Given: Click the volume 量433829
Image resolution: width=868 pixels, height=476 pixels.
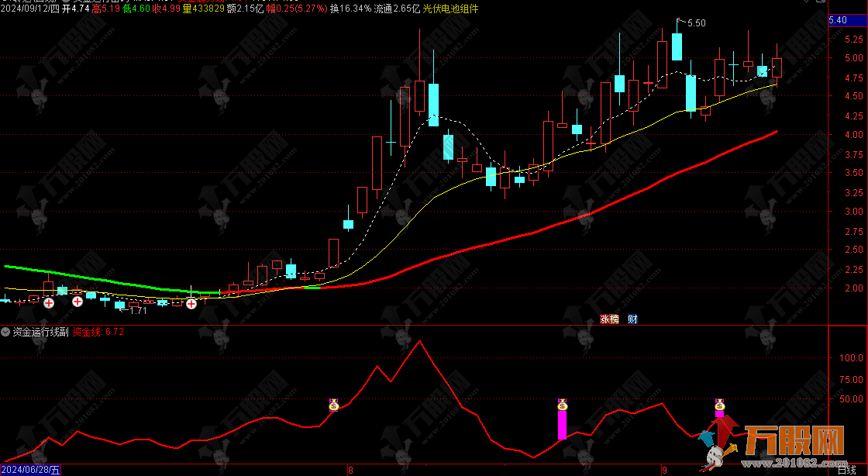Looking at the screenshot, I should pos(204,9).
